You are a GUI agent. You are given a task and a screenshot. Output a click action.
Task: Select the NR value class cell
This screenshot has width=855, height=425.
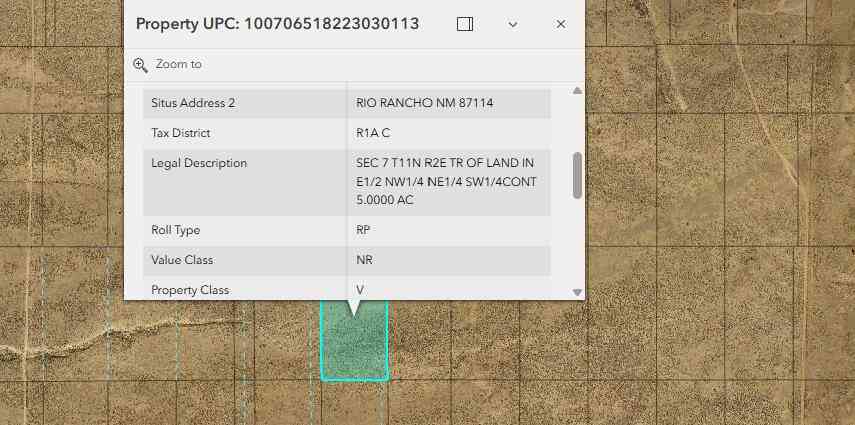364,260
